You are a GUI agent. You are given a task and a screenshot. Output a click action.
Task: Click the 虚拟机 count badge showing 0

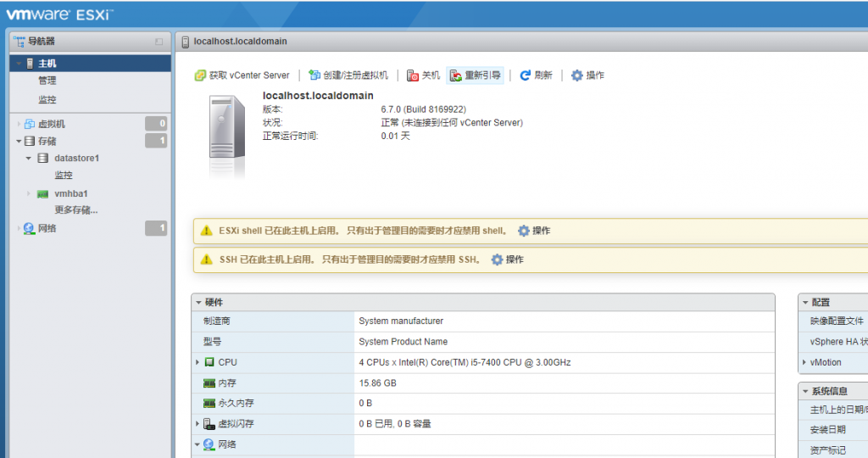pos(156,124)
